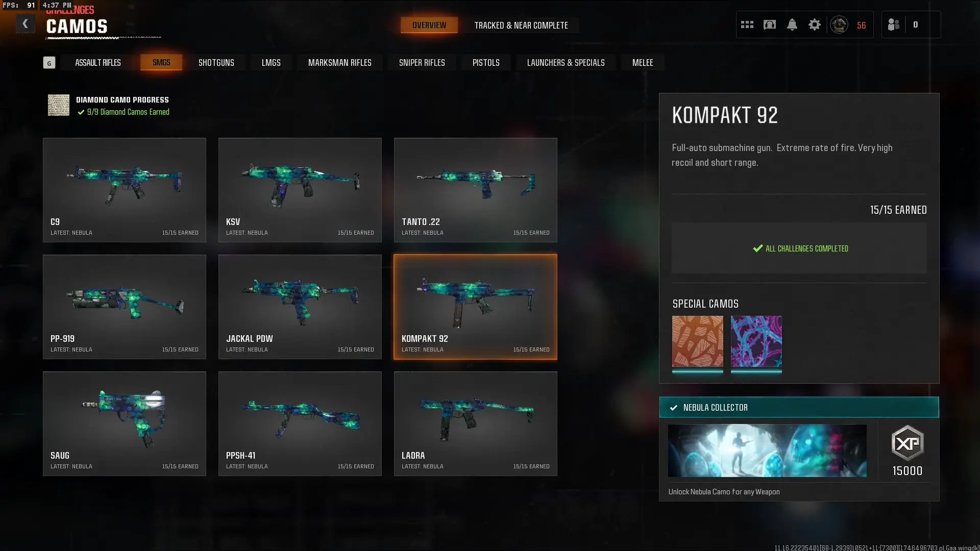The height and width of the screenshot is (551, 980).
Task: Open notifications bell icon
Action: (x=792, y=24)
